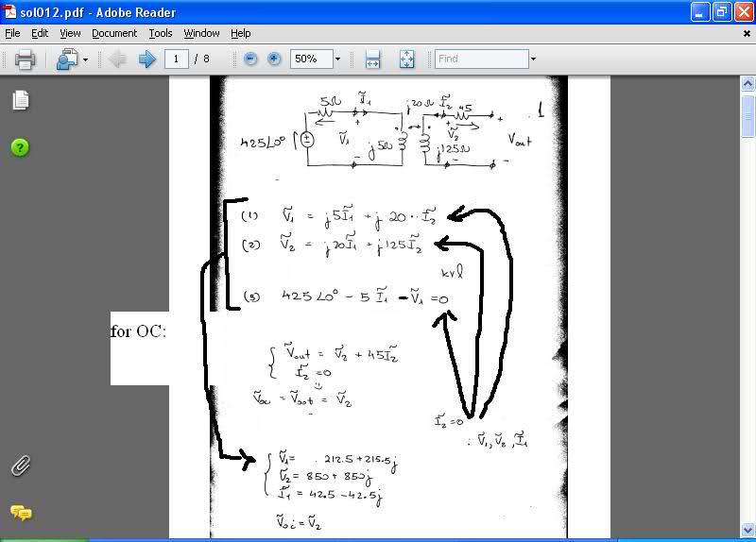Click the green help icon in sidebar
Screen dimensions: 756x542
[21, 147]
